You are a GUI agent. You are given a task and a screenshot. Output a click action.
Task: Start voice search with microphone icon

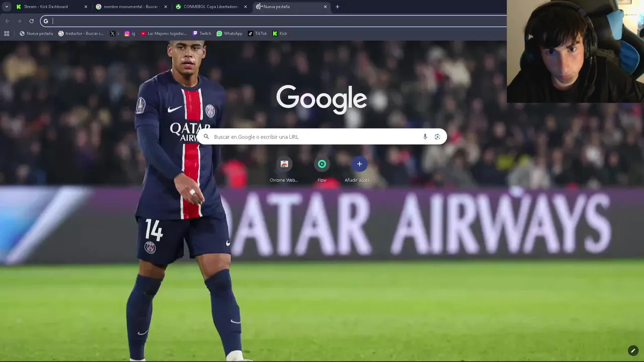tap(425, 136)
